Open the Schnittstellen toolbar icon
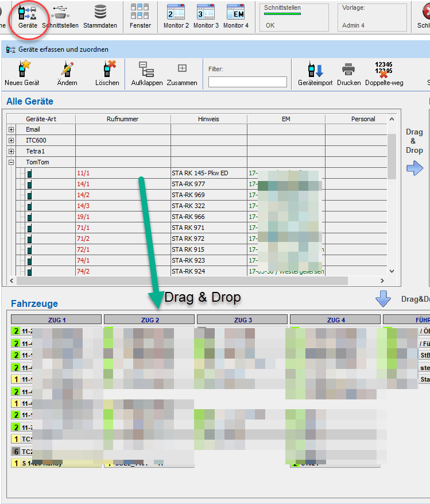This screenshot has width=430, height=504. (x=60, y=16)
